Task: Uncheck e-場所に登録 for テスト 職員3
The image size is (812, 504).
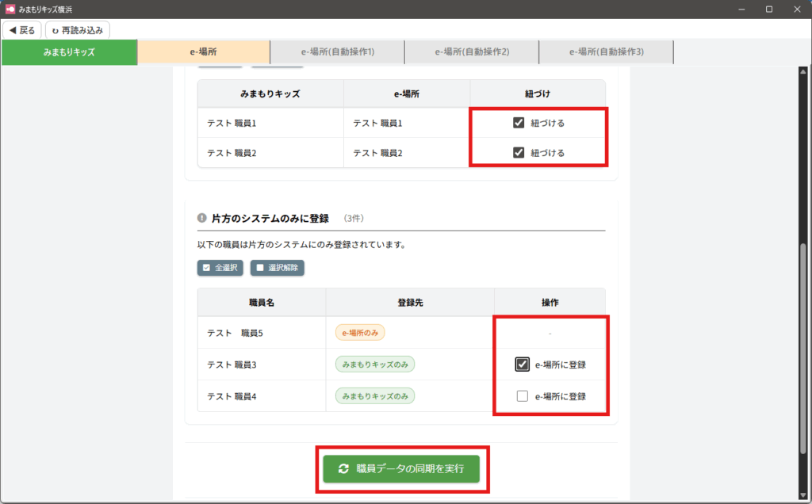Action: pos(523,365)
